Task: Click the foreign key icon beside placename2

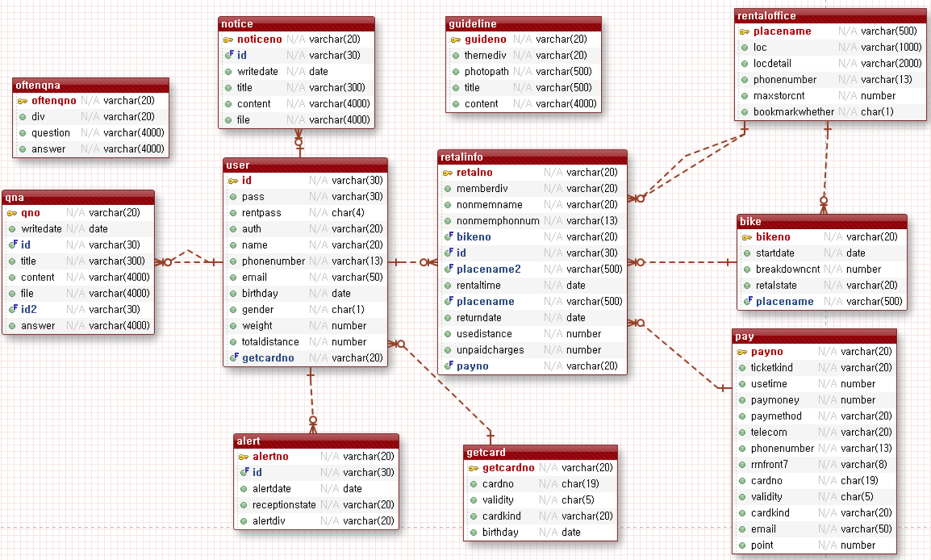Action: 448,269
